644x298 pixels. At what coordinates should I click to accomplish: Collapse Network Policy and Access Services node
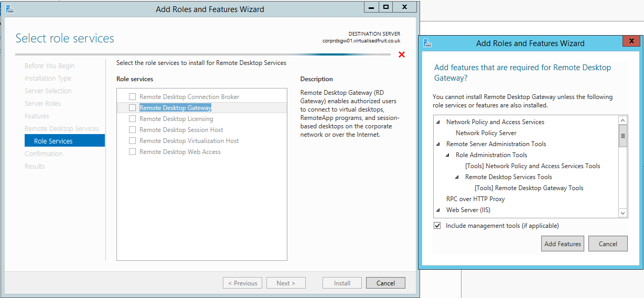click(x=438, y=122)
